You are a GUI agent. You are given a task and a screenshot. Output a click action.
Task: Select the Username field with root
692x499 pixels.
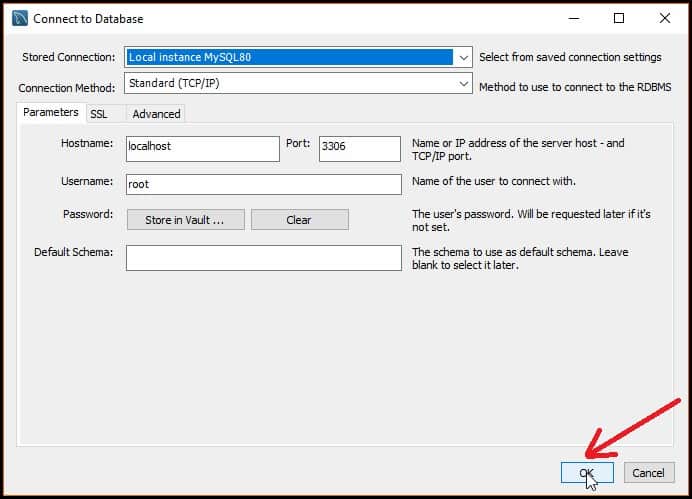pyautogui.click(x=263, y=184)
